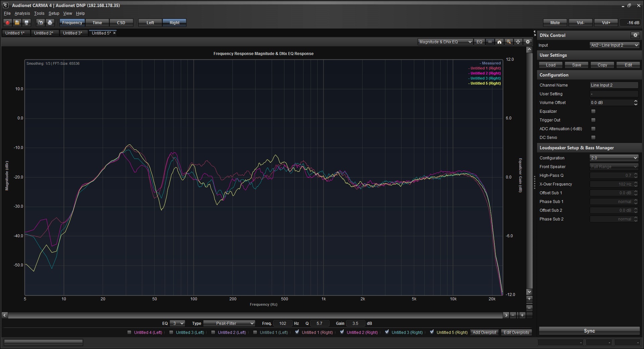Select the Left channel

(150, 23)
